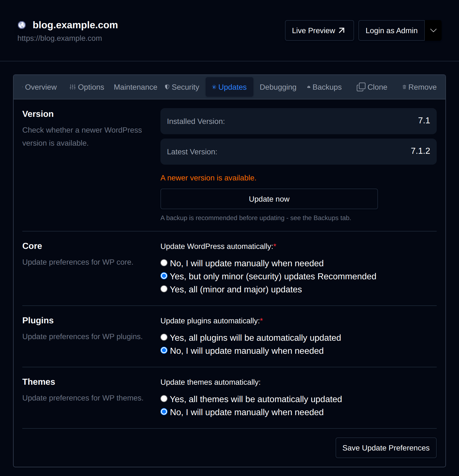Choose 'Yes, all (minor and major) updates' radio
Screen dimensions: 459x476
click(164, 289)
